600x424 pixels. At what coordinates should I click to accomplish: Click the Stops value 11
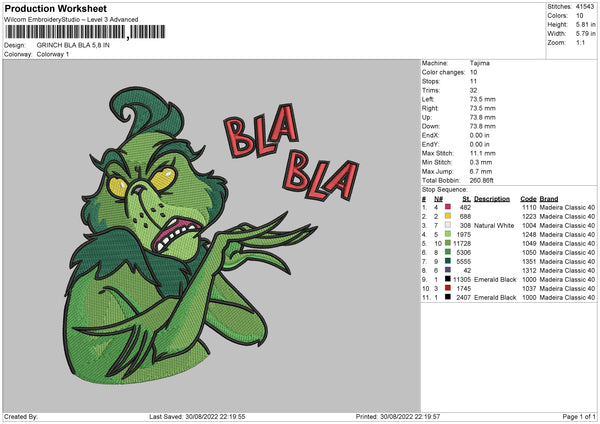coord(473,81)
